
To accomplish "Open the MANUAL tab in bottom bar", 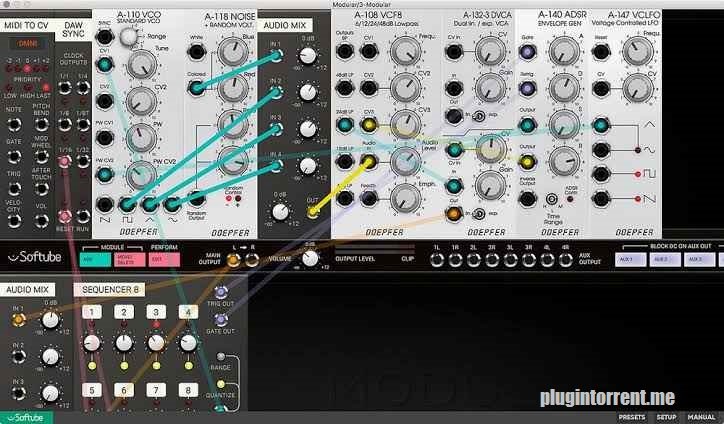I will [701, 417].
